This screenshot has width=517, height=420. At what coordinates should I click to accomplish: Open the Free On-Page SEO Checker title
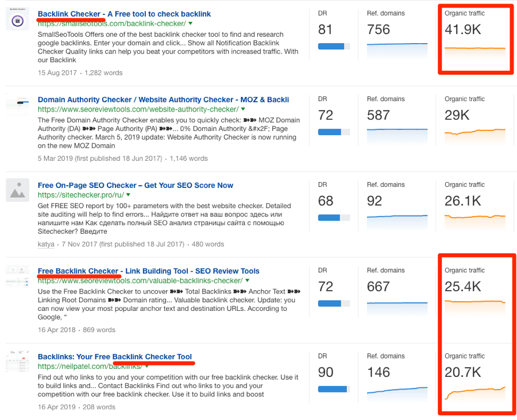(136, 186)
